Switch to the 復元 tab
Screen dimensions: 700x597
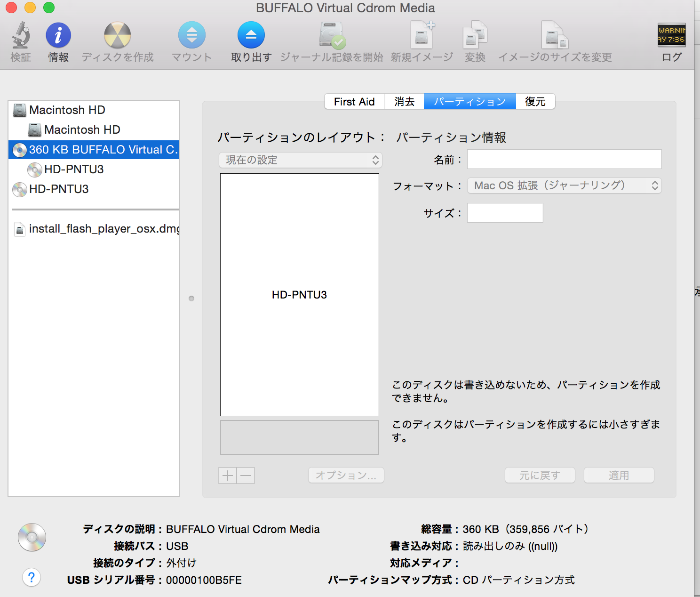click(535, 102)
